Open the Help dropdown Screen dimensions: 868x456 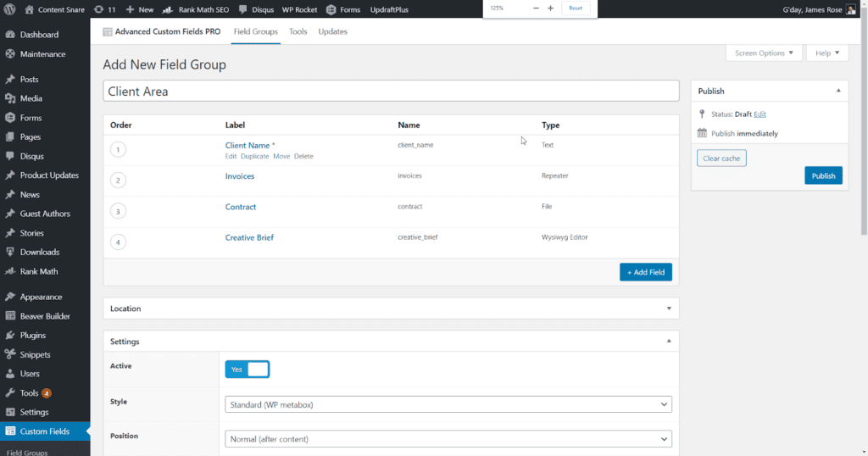827,53
